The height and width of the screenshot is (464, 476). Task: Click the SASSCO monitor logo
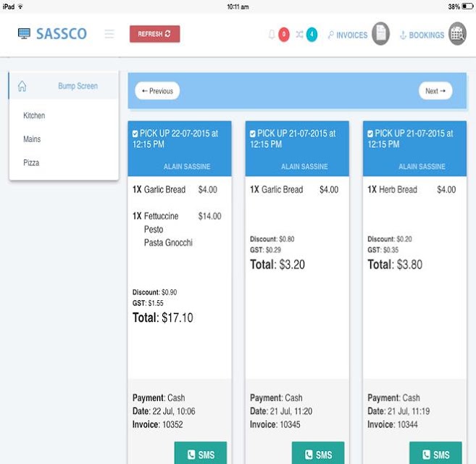click(x=25, y=33)
